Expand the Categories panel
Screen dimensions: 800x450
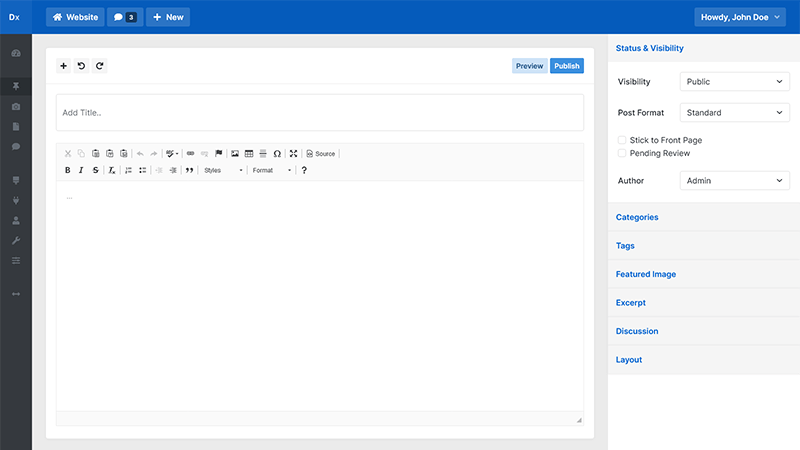pyautogui.click(x=637, y=217)
